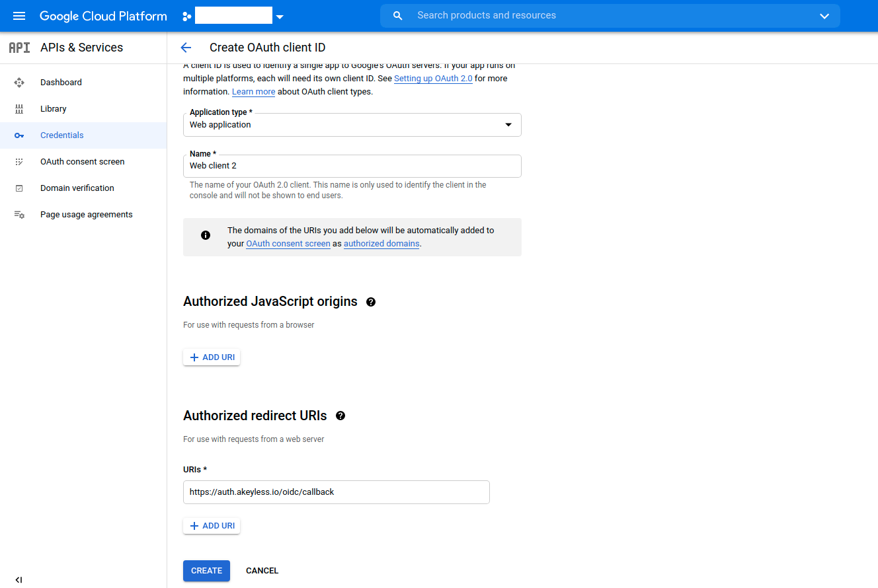Click the Domain verification checkbox icon
Viewport: 878px width, 588px height.
(x=19, y=188)
